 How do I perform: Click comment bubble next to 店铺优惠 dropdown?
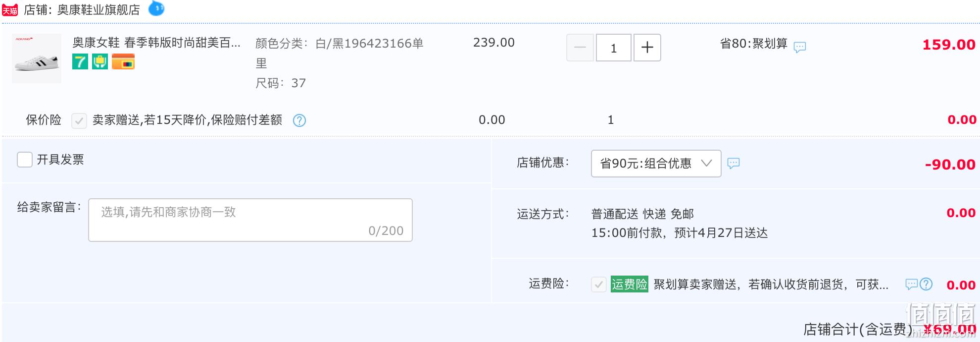pos(734,163)
